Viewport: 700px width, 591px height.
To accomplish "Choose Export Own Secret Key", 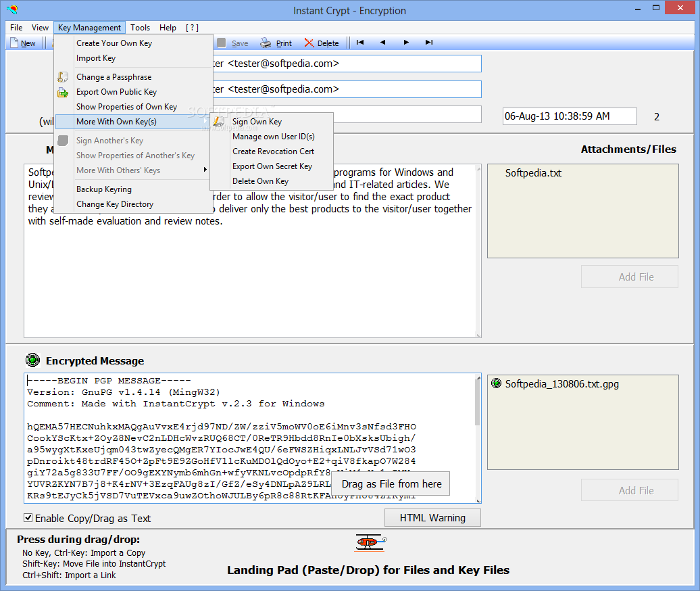I will [x=272, y=166].
